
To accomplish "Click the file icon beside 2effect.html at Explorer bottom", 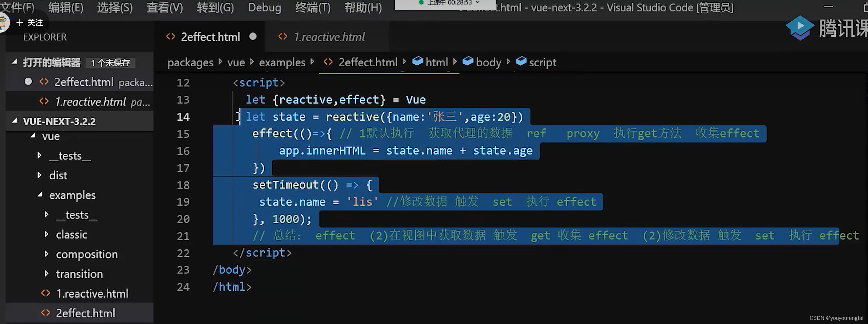I will pyautogui.click(x=45, y=313).
